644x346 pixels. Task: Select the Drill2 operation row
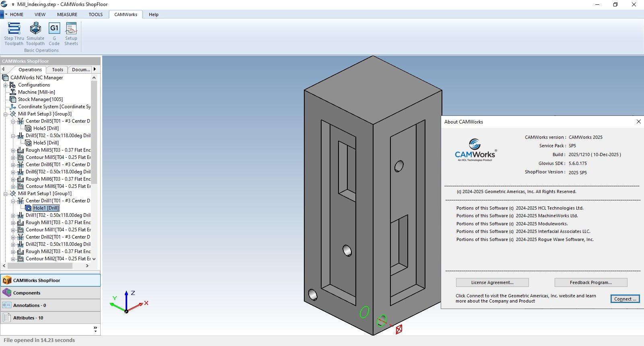(x=58, y=244)
